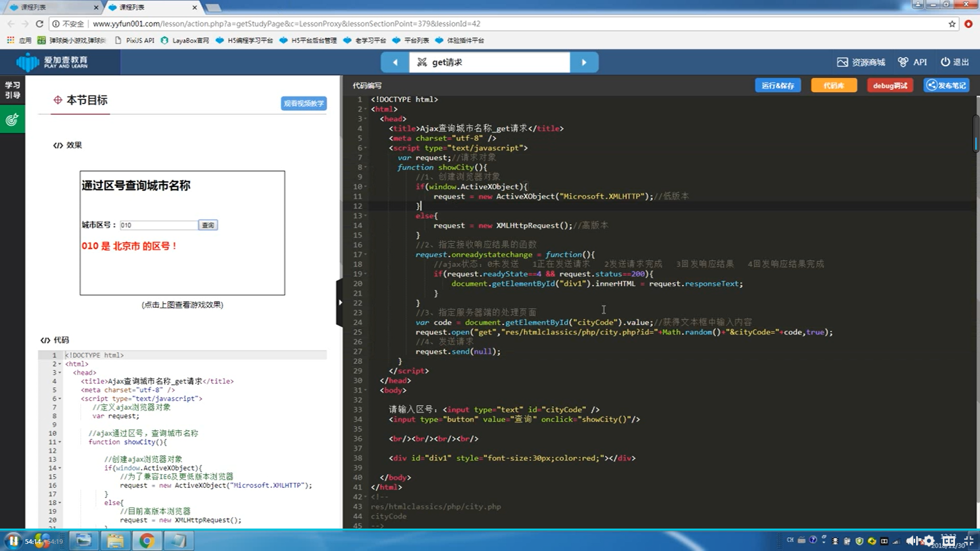Image resolution: width=980 pixels, height=551 pixels.
Task: Click the get请求 lesson title field
Action: click(x=489, y=62)
